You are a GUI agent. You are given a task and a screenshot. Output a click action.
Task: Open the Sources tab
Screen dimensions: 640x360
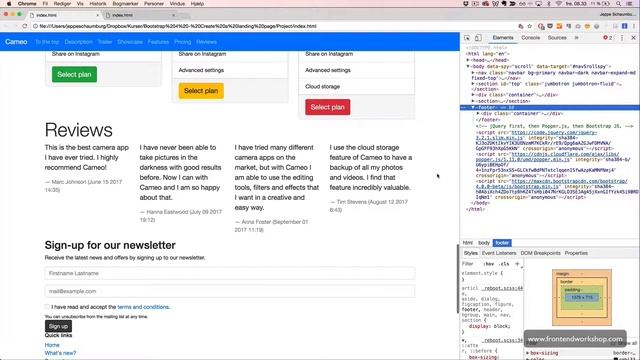pos(557,38)
